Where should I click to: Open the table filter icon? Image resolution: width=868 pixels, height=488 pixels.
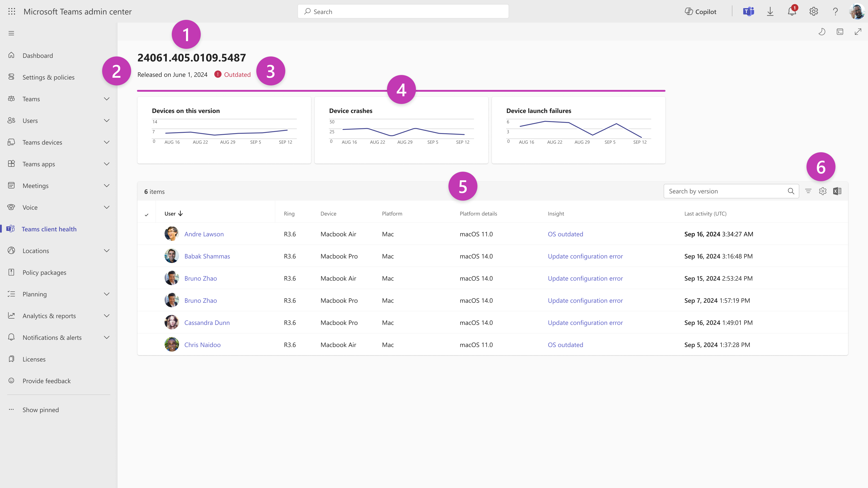pyautogui.click(x=808, y=191)
